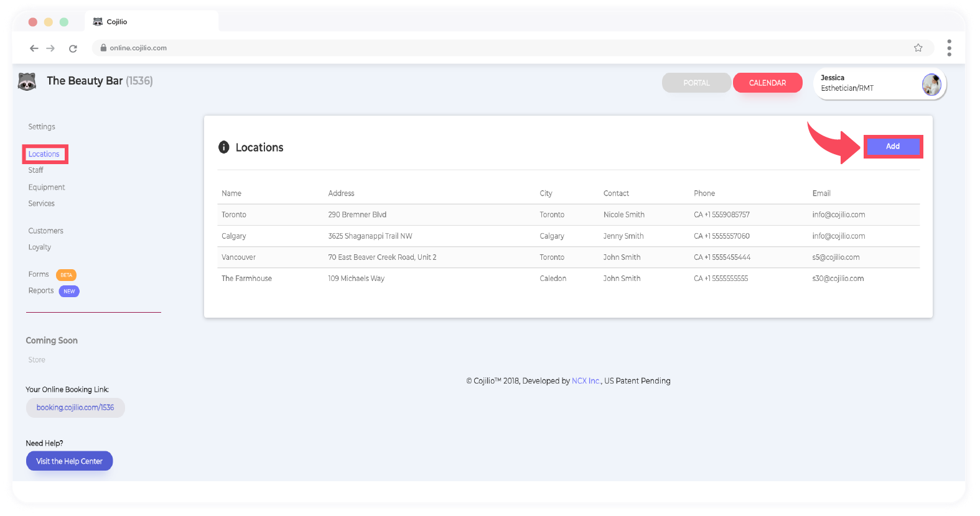Open the Forms beta section
Image resolution: width=980 pixels, height=516 pixels.
coord(39,274)
